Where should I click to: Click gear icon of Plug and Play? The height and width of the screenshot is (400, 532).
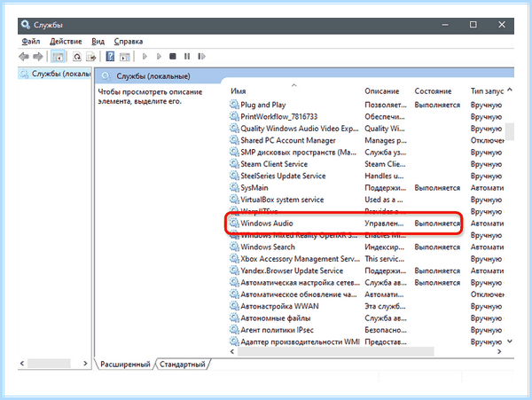(x=234, y=104)
